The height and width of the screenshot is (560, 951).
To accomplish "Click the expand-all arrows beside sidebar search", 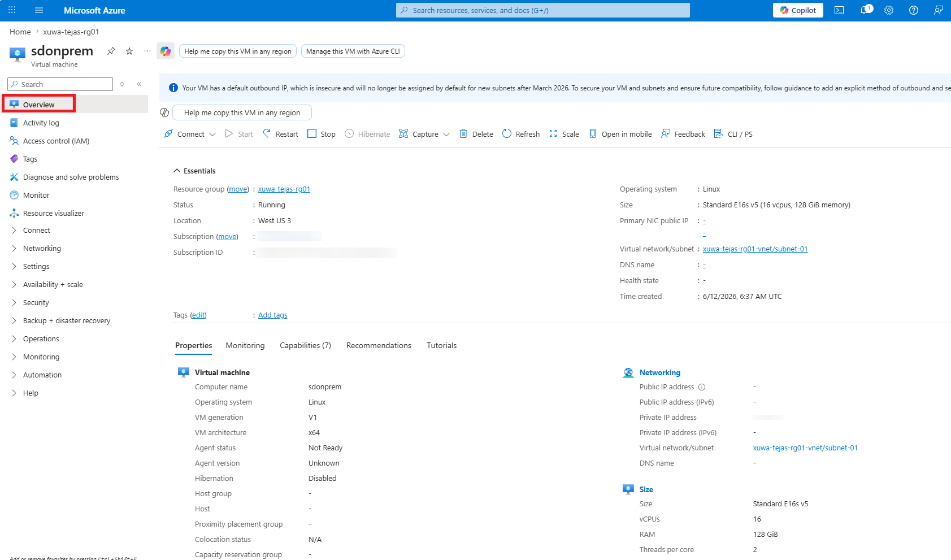I will 122,84.
